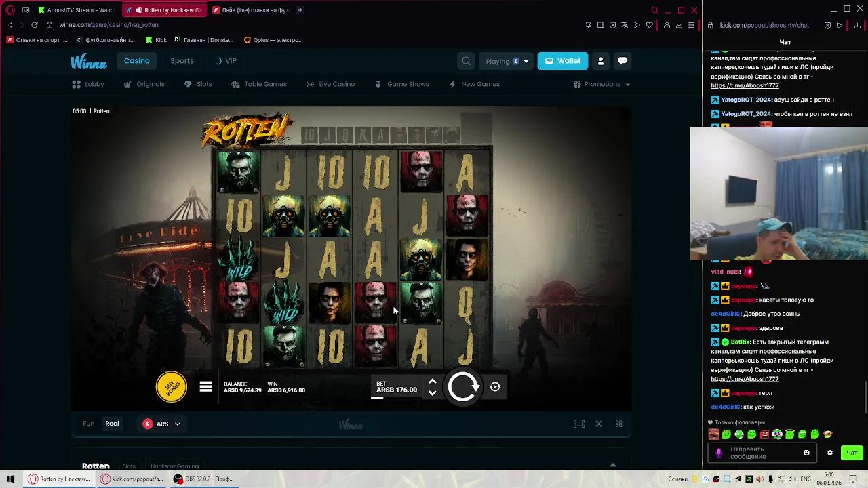Screen dimensions: 868x488
Task: Open the Футбол онлайн bookmark
Action: click(x=106, y=40)
